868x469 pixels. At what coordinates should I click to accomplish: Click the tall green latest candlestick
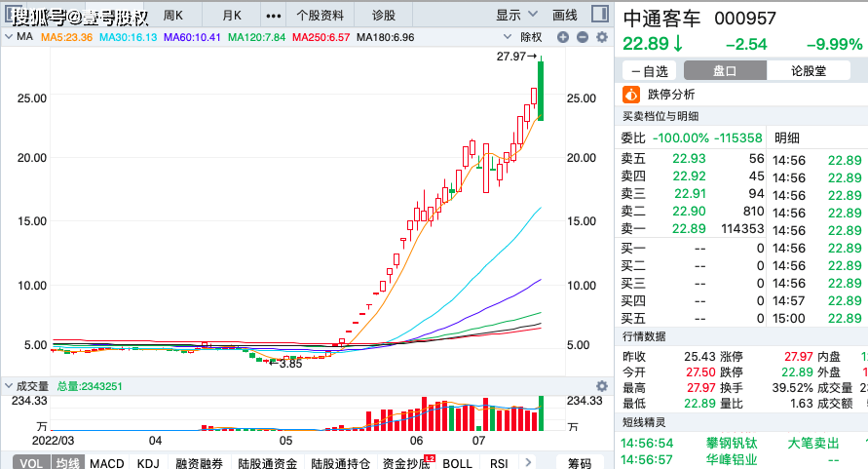[x=541, y=91]
